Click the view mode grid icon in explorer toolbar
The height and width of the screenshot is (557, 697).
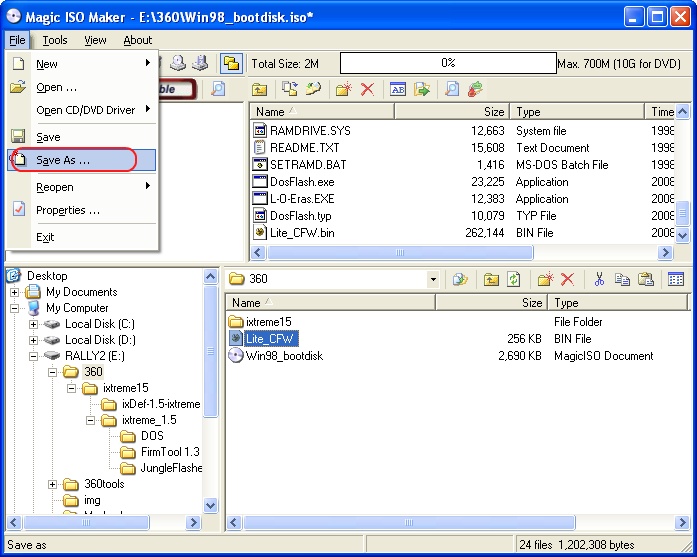(x=676, y=280)
